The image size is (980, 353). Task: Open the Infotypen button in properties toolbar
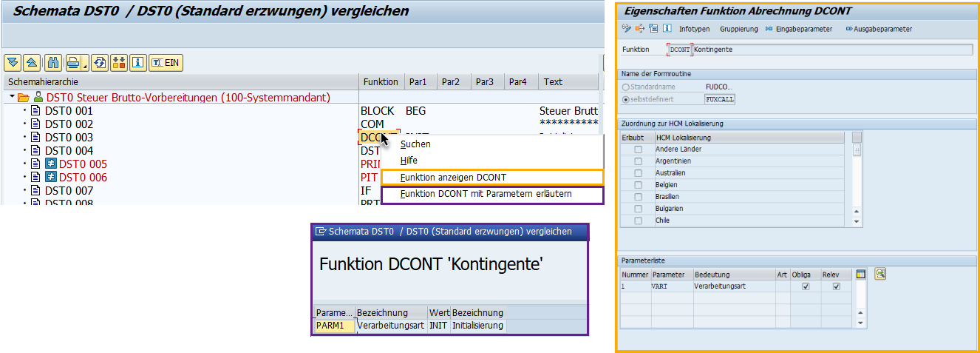point(694,29)
